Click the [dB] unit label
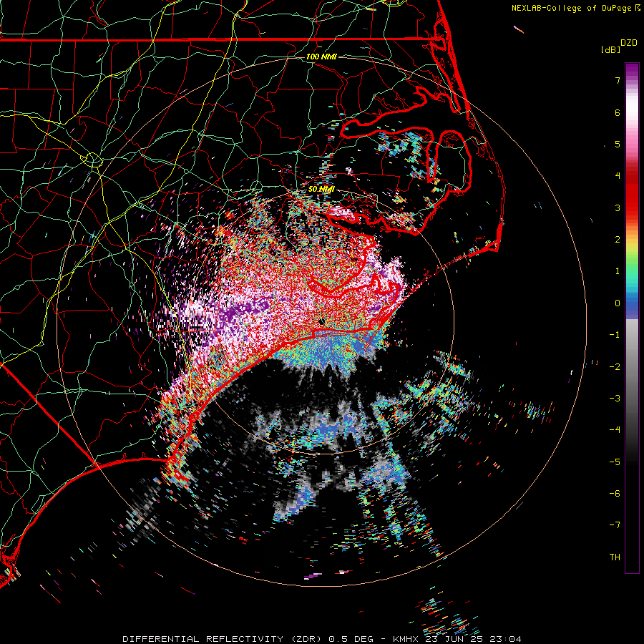Viewport: 644px width, 644px height. click(x=611, y=49)
